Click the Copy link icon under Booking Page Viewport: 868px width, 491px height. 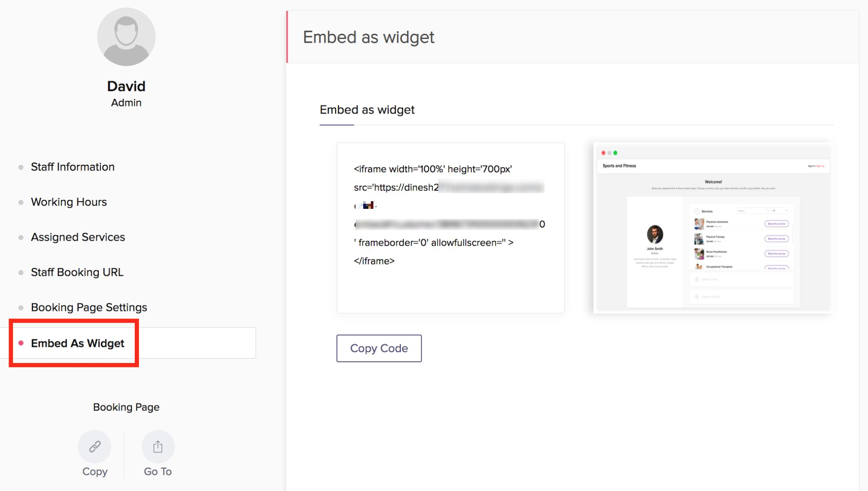95,447
